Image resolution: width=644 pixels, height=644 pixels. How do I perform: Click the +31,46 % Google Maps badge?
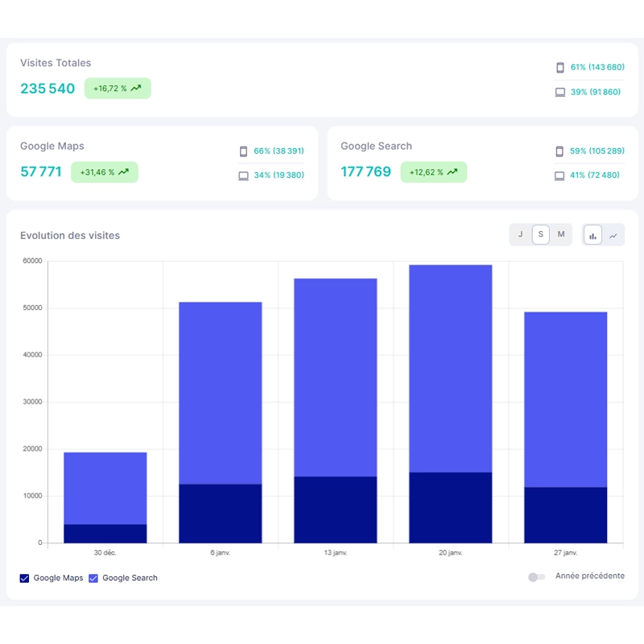tap(105, 172)
